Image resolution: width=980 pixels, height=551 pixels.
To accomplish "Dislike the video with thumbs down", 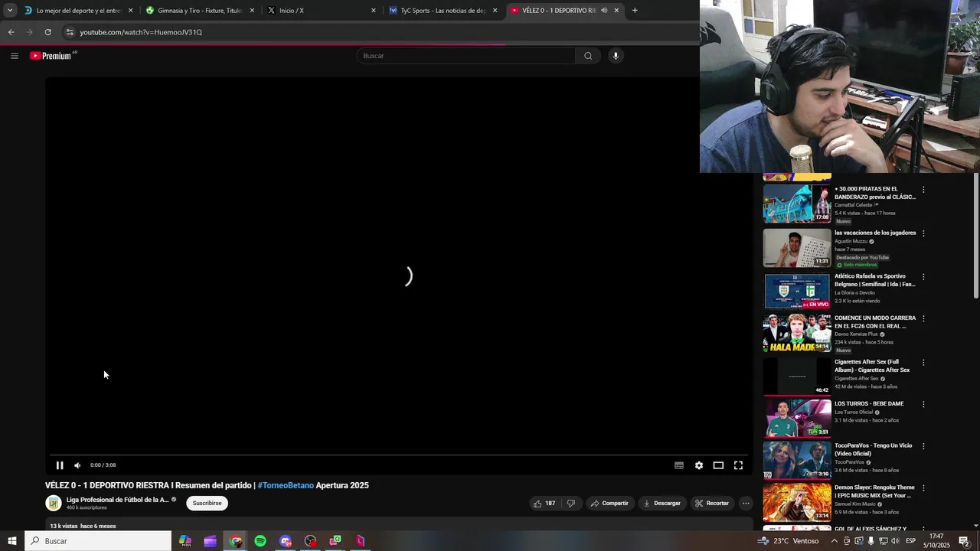I will [x=570, y=504].
